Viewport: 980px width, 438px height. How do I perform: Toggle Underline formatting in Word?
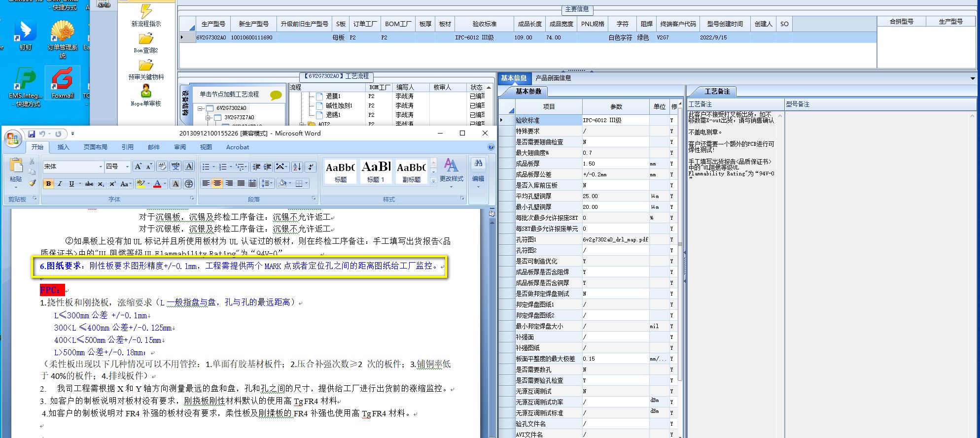pos(71,184)
